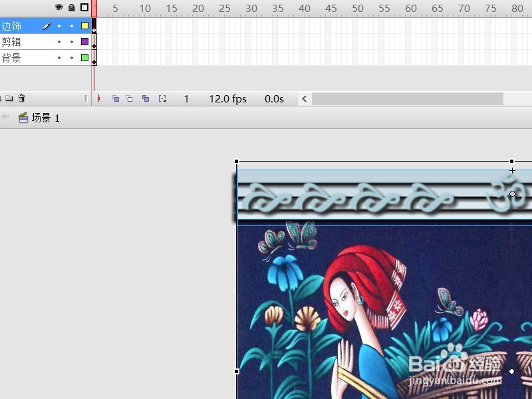Click the timeline horizontal scrollbar thumb
The width and height of the screenshot is (532, 399).
point(408,98)
